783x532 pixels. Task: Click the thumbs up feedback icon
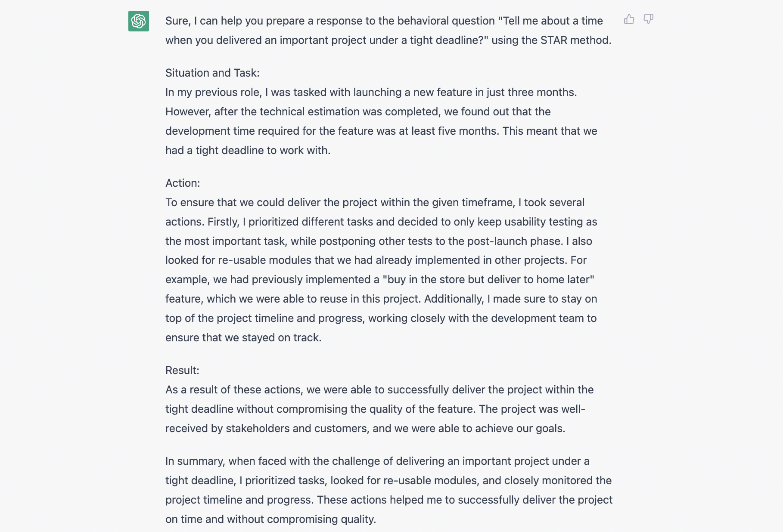pyautogui.click(x=629, y=19)
